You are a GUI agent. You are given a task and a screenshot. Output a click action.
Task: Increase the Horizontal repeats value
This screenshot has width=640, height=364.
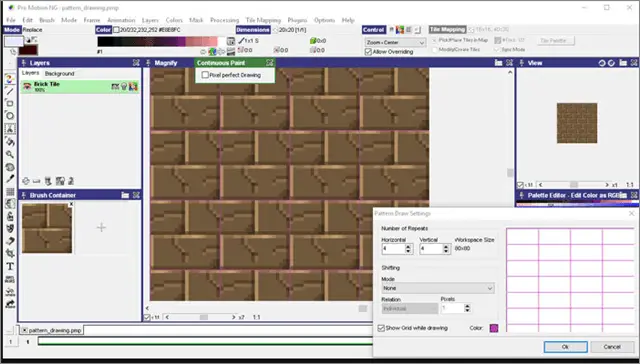(x=408, y=246)
